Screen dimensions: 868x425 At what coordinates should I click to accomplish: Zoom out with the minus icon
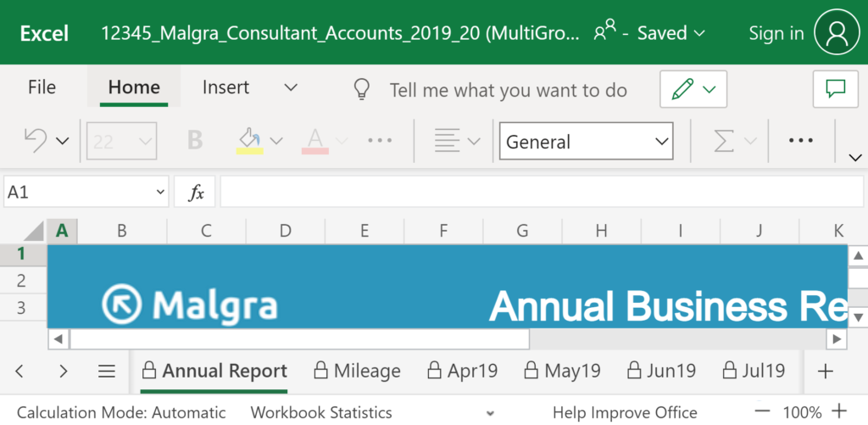pyautogui.click(x=763, y=411)
